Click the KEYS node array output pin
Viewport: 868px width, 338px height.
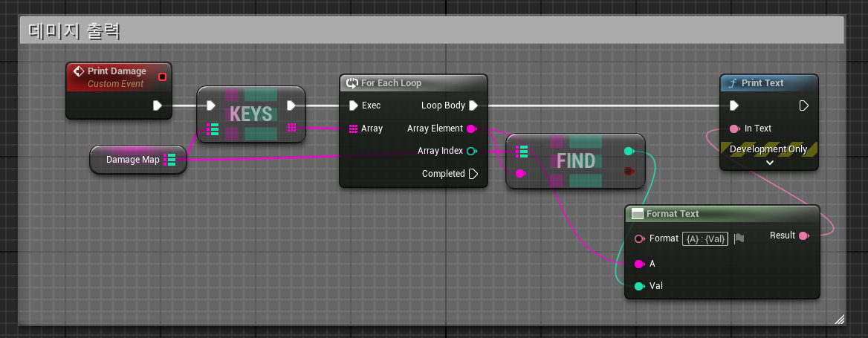pos(292,128)
